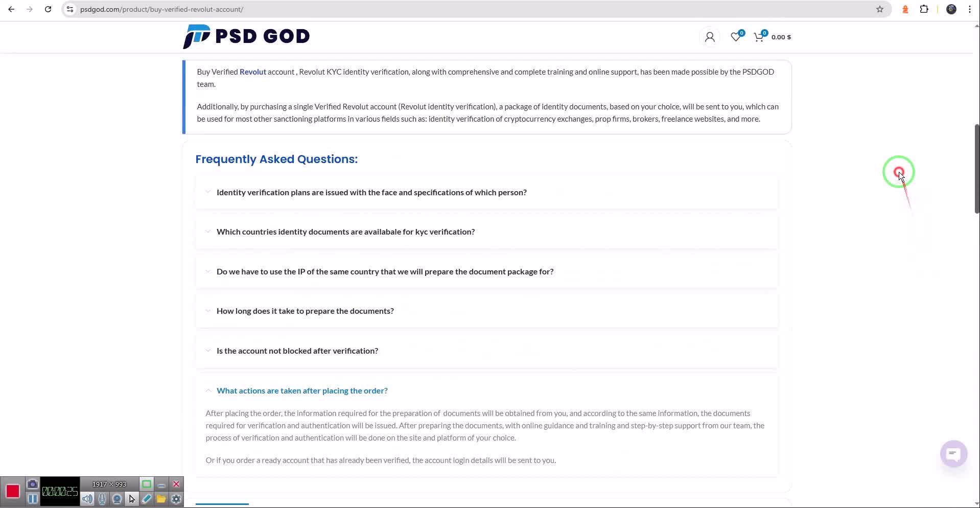Screen dimensions: 980x508
Task: Minimize the recorder toolbar
Action: pos(161,484)
